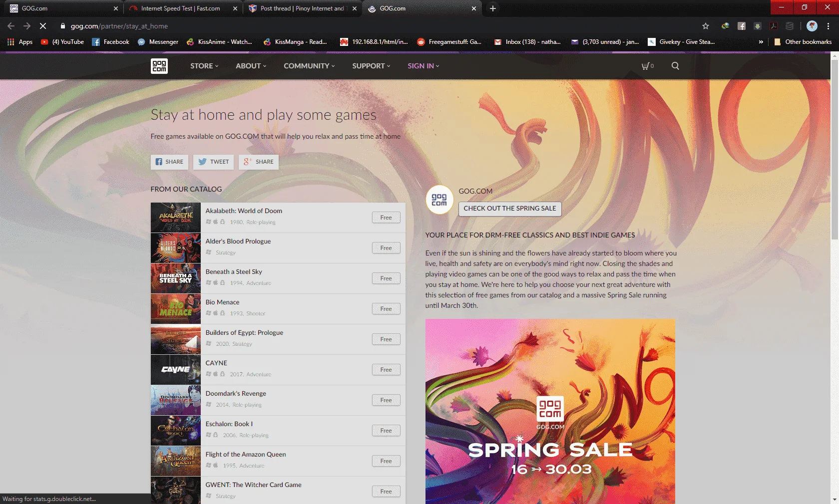Open the Eschalon: Book I thumbnail
This screenshot has width=839, height=504.
point(176,431)
